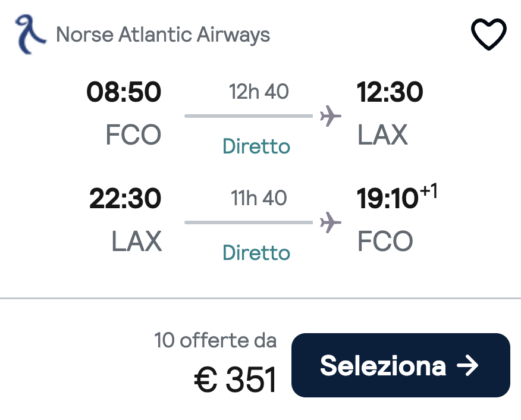Click the 12:30 arrival time
Viewport: 521px width, 420px height.
coord(390,92)
